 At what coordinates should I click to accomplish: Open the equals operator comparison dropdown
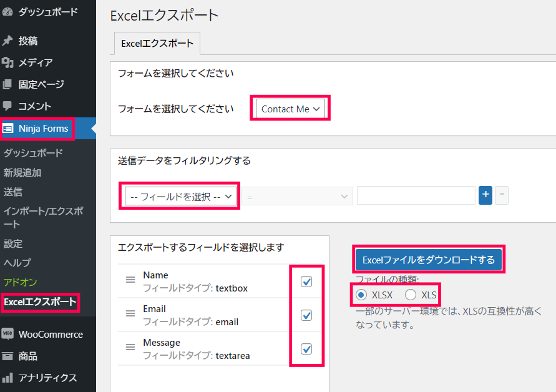click(297, 196)
